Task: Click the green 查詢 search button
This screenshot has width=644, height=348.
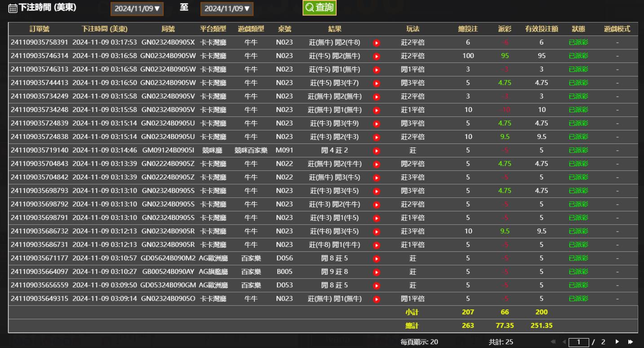Action: pyautogui.click(x=319, y=8)
